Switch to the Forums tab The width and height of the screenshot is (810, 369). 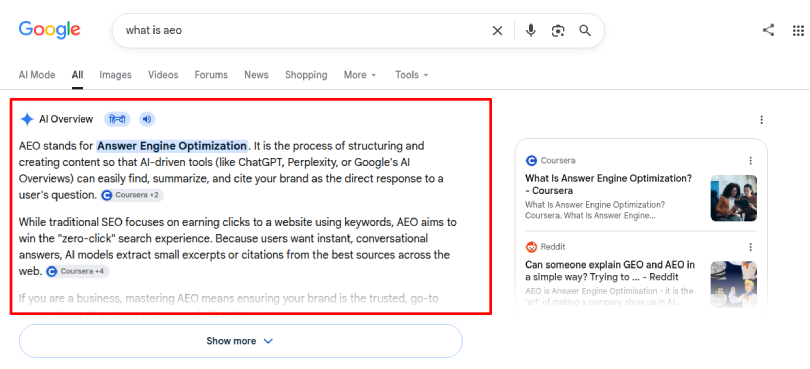pos(211,75)
